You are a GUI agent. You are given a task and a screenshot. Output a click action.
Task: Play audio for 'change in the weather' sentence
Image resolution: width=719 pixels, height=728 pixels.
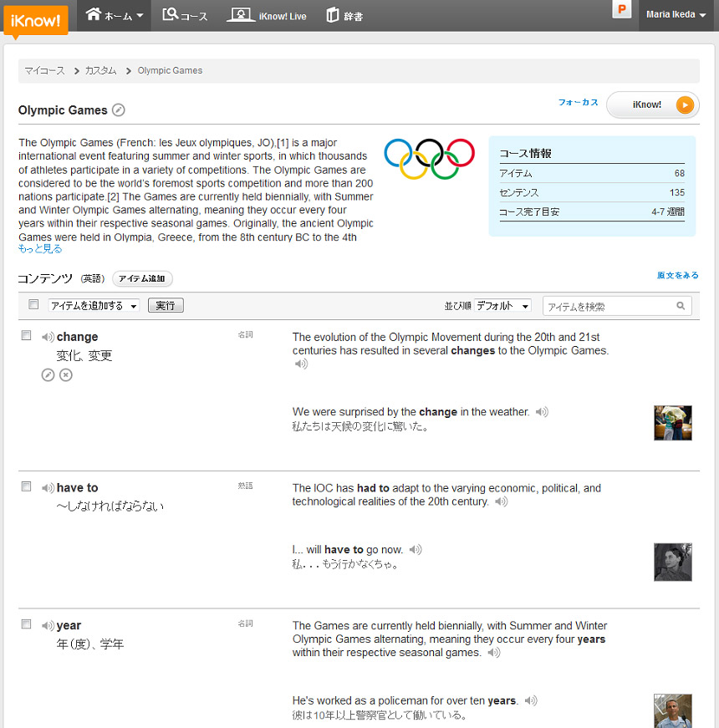542,412
